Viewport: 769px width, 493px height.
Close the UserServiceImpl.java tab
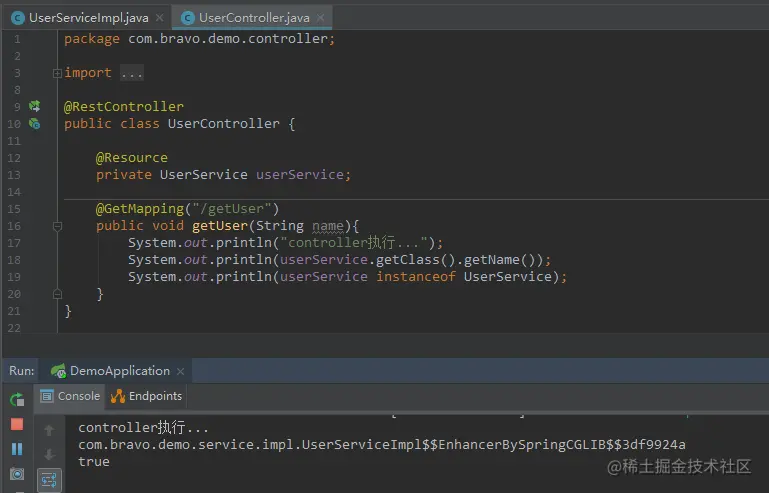[x=159, y=18]
